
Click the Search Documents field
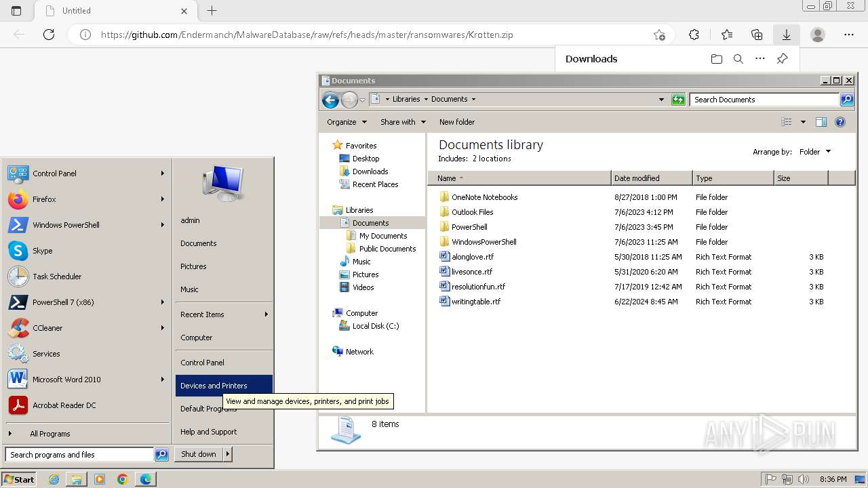(764, 100)
